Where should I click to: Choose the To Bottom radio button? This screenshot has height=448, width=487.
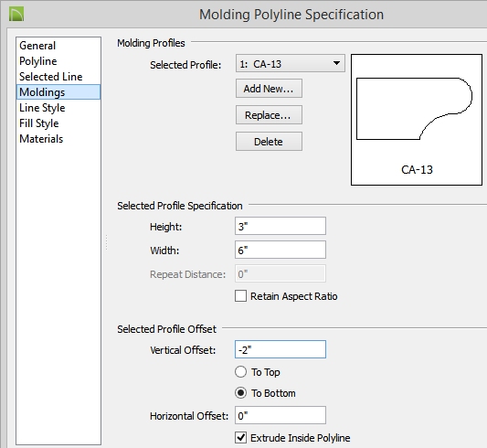tap(240, 393)
